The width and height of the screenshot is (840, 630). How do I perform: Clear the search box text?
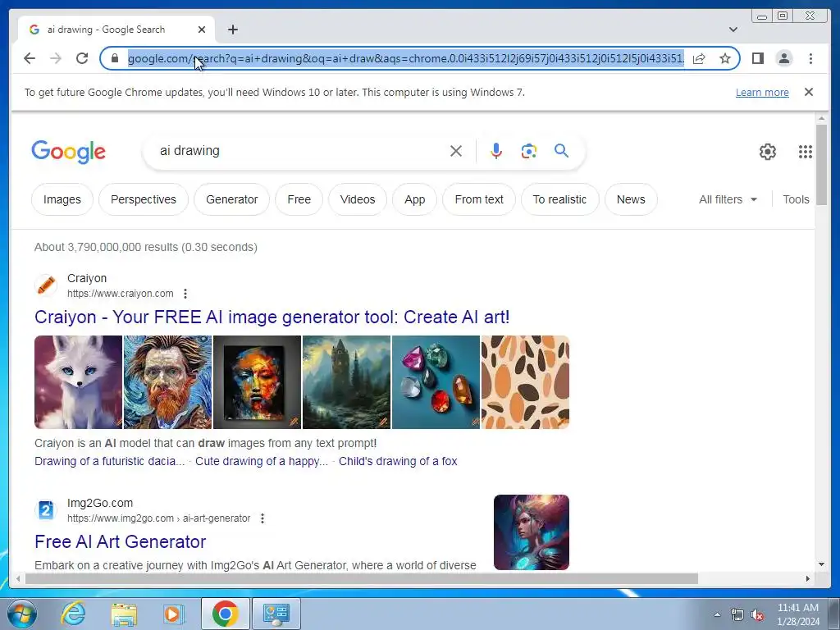(456, 151)
